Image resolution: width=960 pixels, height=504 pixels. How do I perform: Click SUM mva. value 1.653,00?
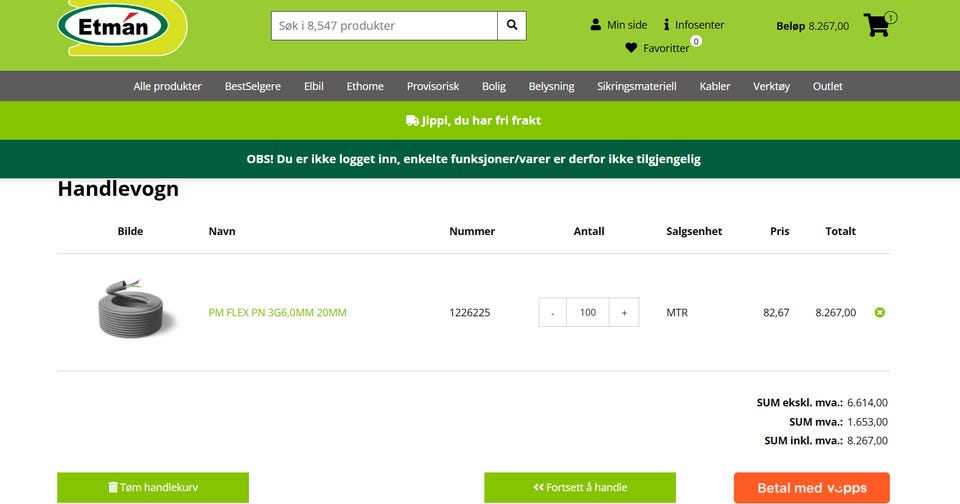(868, 421)
